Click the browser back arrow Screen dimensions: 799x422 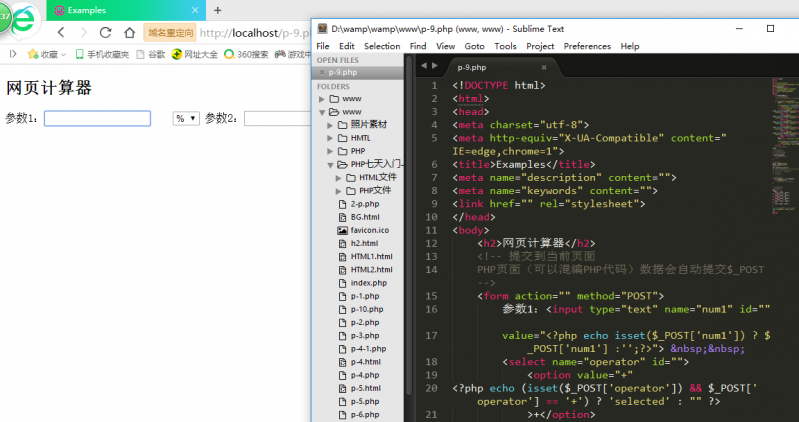click(x=61, y=32)
